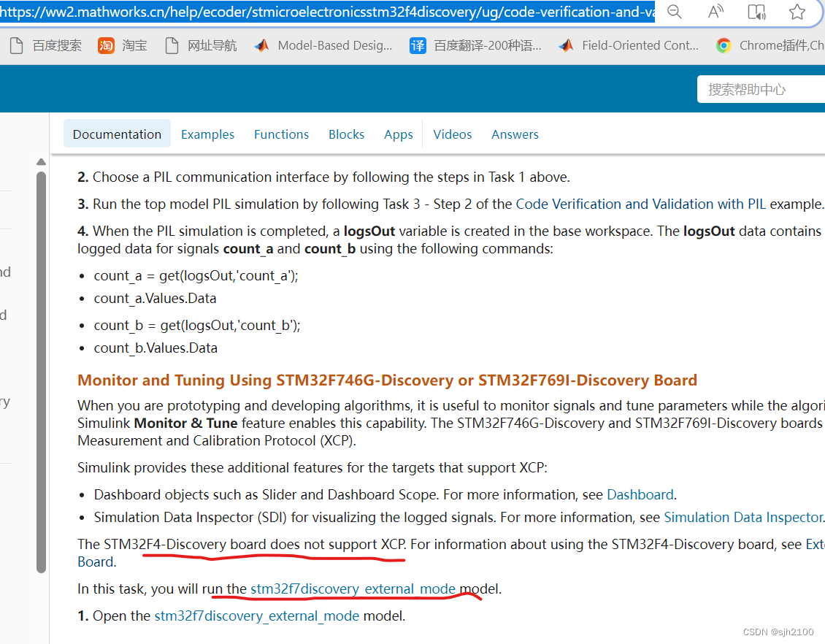This screenshot has width=825, height=644.
Task: Click the zoom out magnifier icon
Action: pos(675,12)
